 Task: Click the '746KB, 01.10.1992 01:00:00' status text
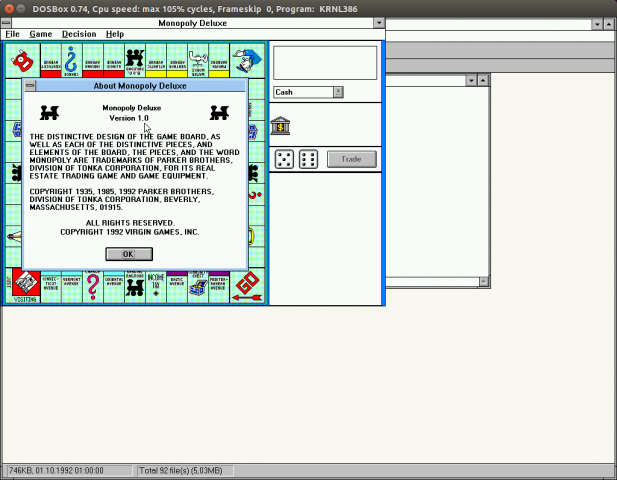pos(56,471)
